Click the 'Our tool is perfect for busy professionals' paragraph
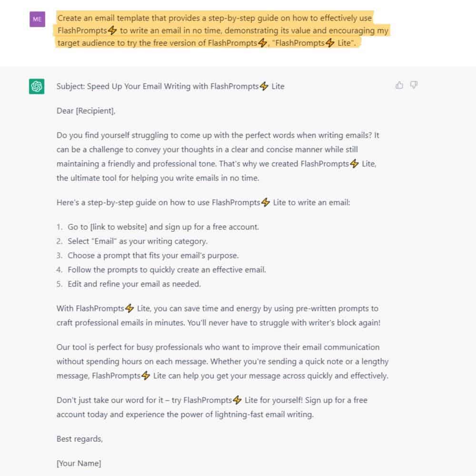Screen dimensions: 476x476 click(x=222, y=361)
